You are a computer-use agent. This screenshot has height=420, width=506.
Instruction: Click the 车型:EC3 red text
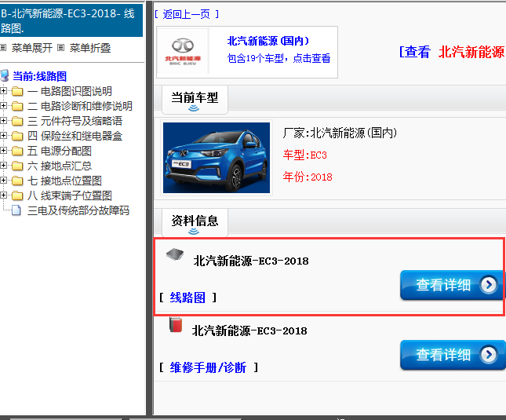[305, 155]
